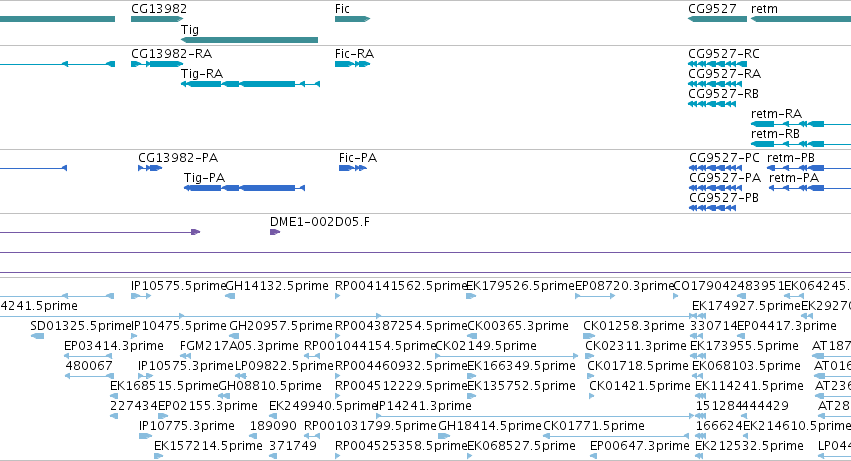Select the EP03414.3prime EST

tap(88, 356)
